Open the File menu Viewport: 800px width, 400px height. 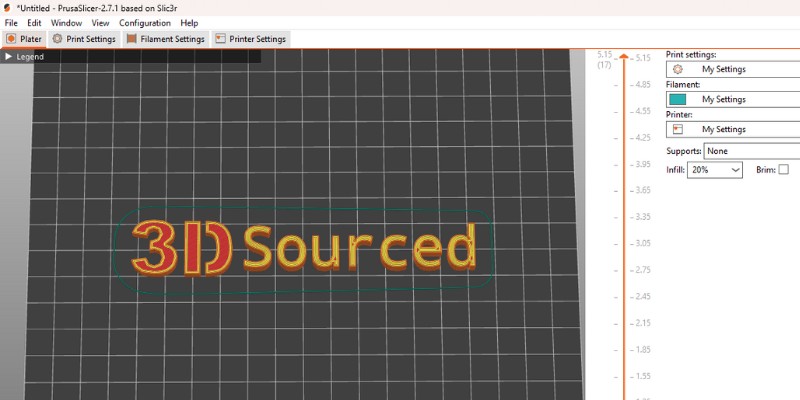[11, 22]
